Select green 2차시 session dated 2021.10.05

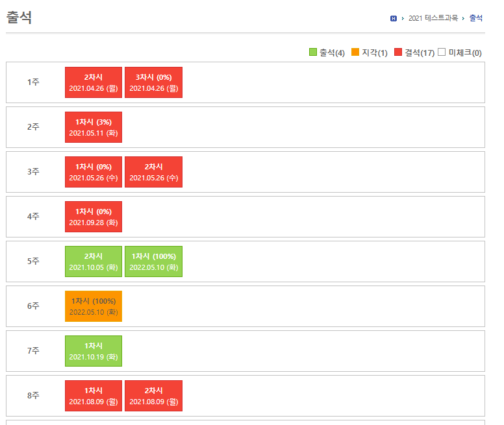93,261
